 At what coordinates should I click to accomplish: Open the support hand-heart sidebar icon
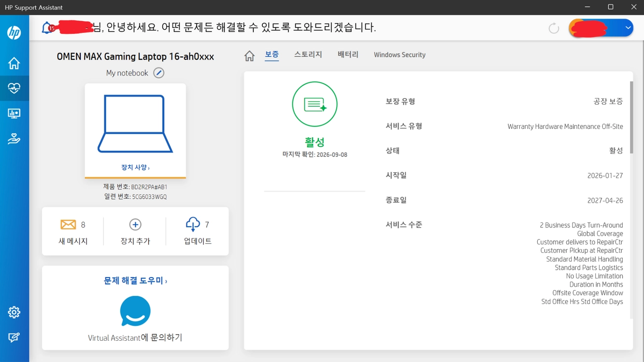[x=14, y=139]
